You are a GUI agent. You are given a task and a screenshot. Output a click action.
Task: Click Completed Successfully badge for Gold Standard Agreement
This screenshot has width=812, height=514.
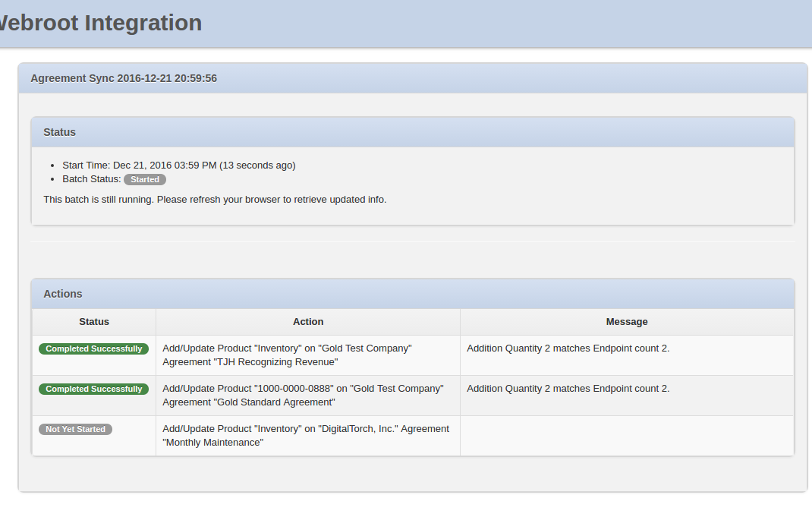[x=94, y=389]
